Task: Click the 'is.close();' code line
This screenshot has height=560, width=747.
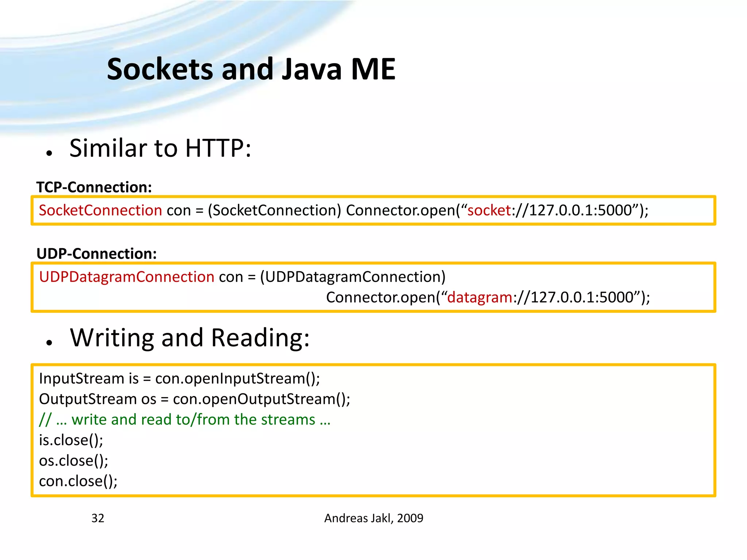Action: click(71, 440)
